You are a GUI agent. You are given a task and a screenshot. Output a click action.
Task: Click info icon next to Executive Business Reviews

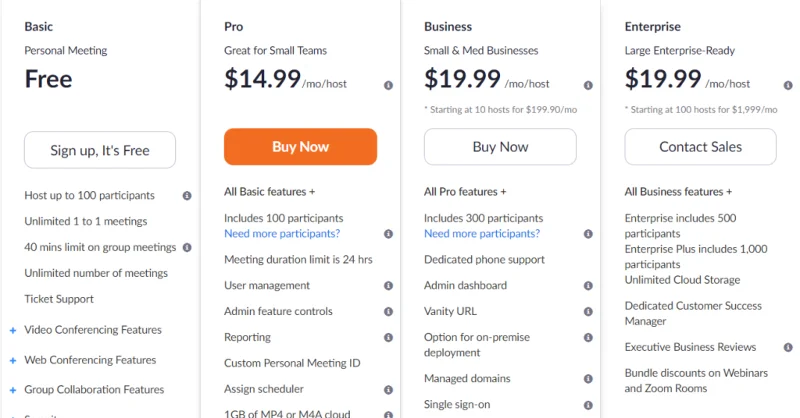[788, 348]
